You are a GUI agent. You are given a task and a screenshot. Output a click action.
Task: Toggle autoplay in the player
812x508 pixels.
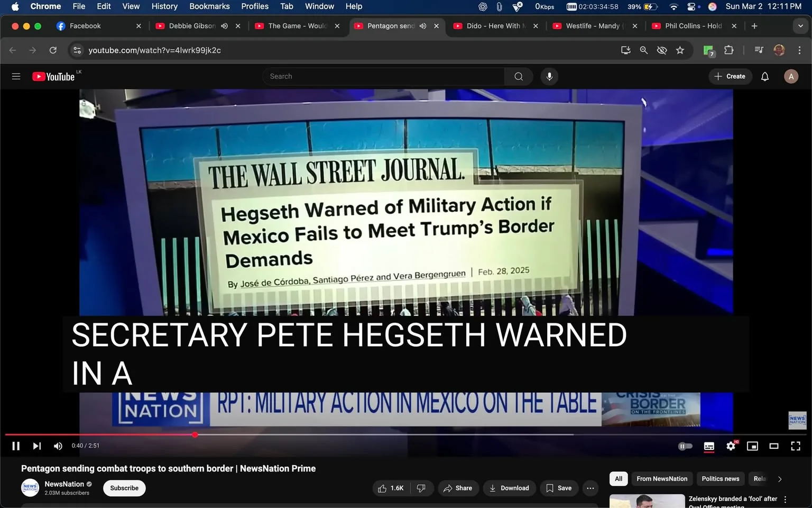pos(685,446)
